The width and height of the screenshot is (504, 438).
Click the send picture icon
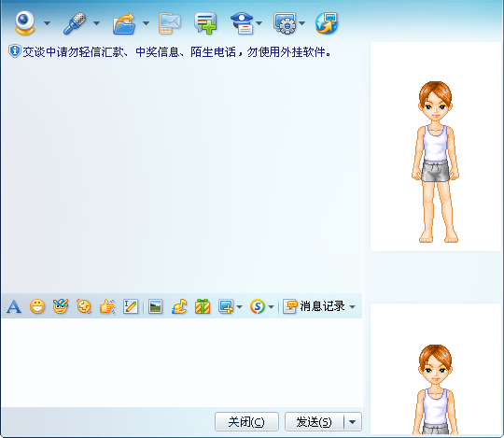tap(155, 306)
